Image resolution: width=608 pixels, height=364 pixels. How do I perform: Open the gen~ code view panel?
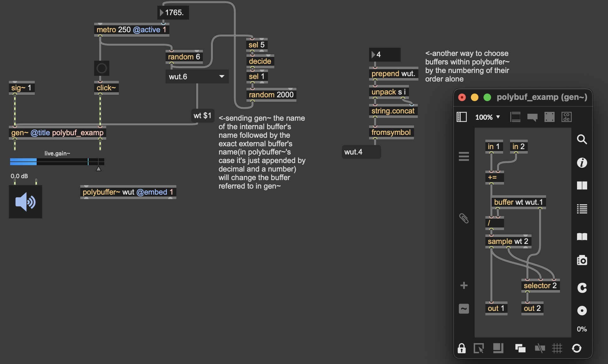point(566,117)
